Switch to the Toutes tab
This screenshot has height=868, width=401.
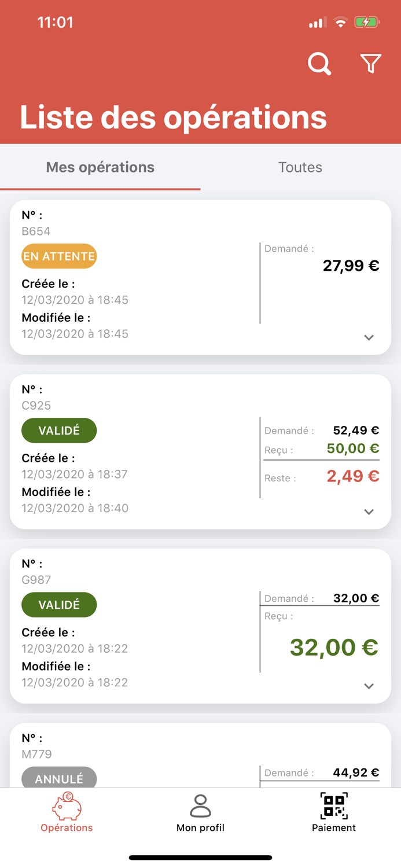pos(300,167)
